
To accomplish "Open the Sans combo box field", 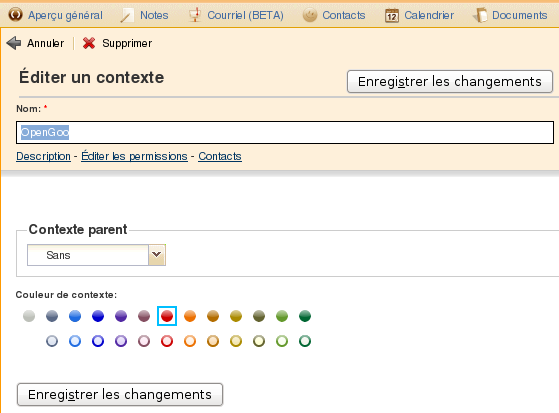I will click(x=88, y=255).
